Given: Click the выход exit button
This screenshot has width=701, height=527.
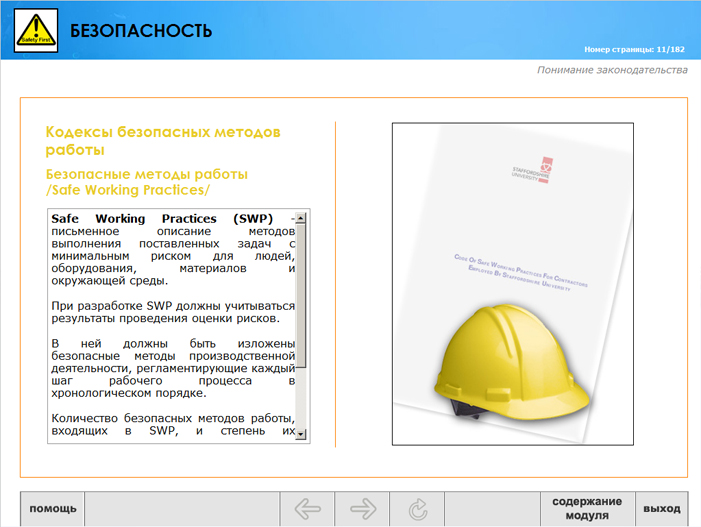Looking at the screenshot, I should pyautogui.click(x=662, y=509).
